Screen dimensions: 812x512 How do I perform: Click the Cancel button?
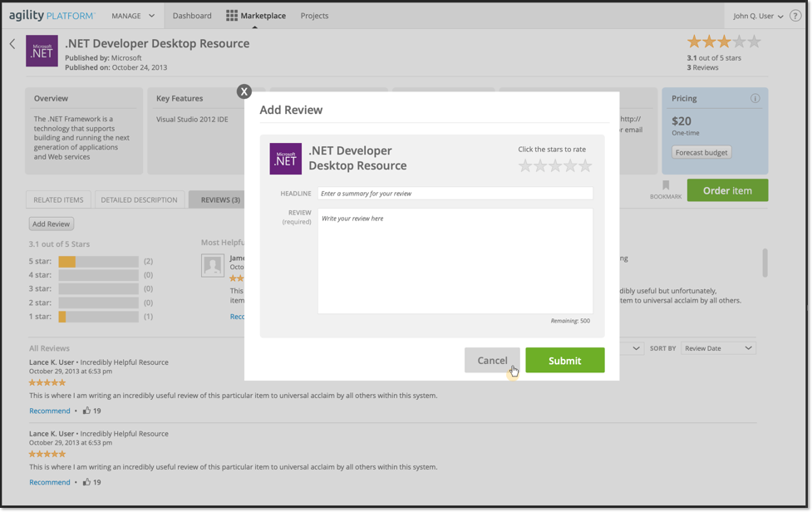tap(492, 361)
